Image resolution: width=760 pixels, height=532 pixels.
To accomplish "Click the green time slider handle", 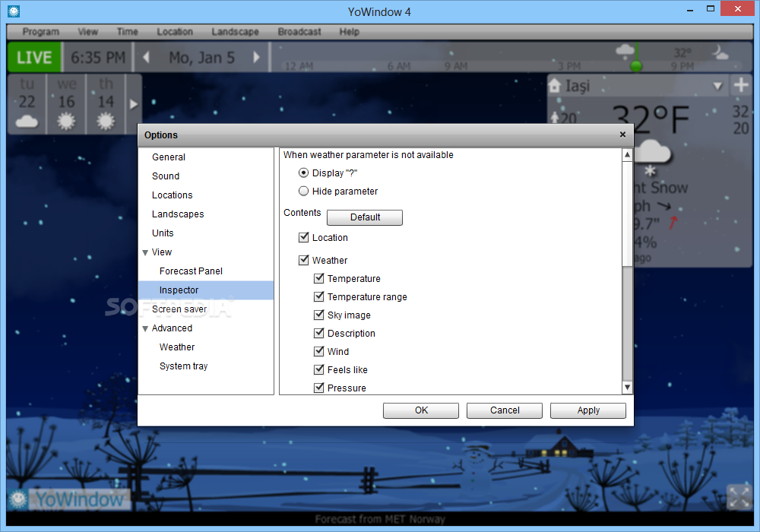I will pos(636,65).
